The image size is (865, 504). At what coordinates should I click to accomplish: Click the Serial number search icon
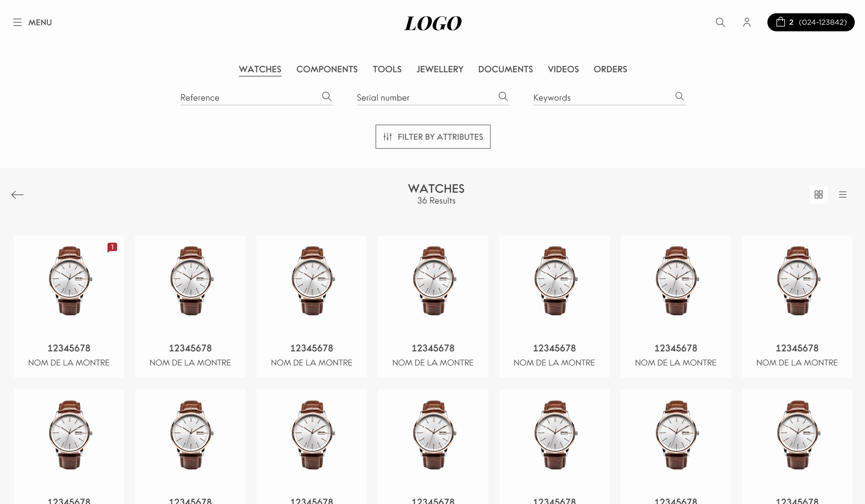(503, 96)
